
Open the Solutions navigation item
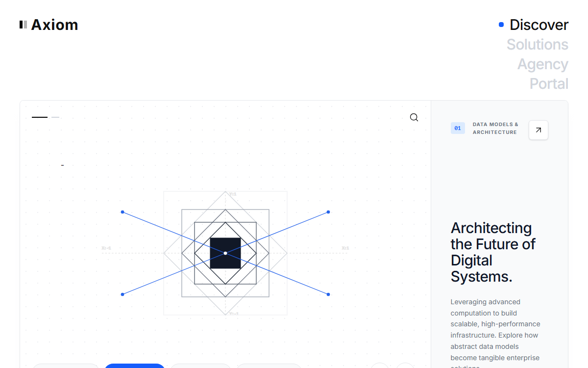point(538,44)
